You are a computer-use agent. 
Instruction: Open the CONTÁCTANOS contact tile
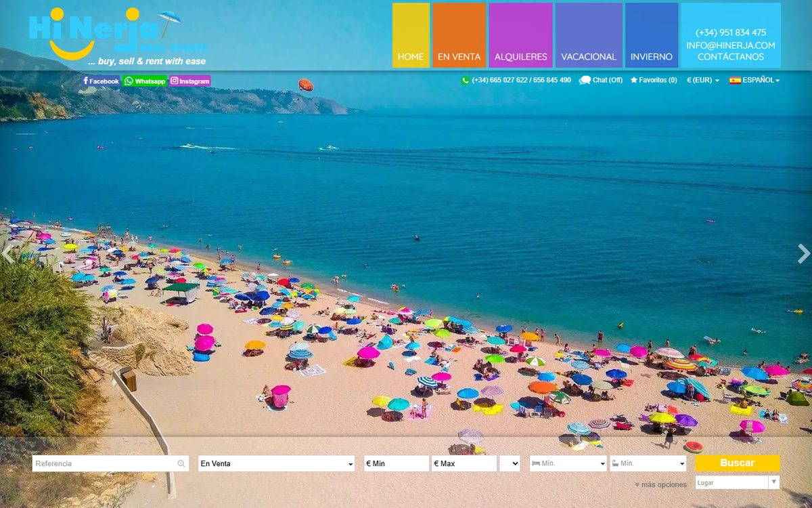[731, 57]
